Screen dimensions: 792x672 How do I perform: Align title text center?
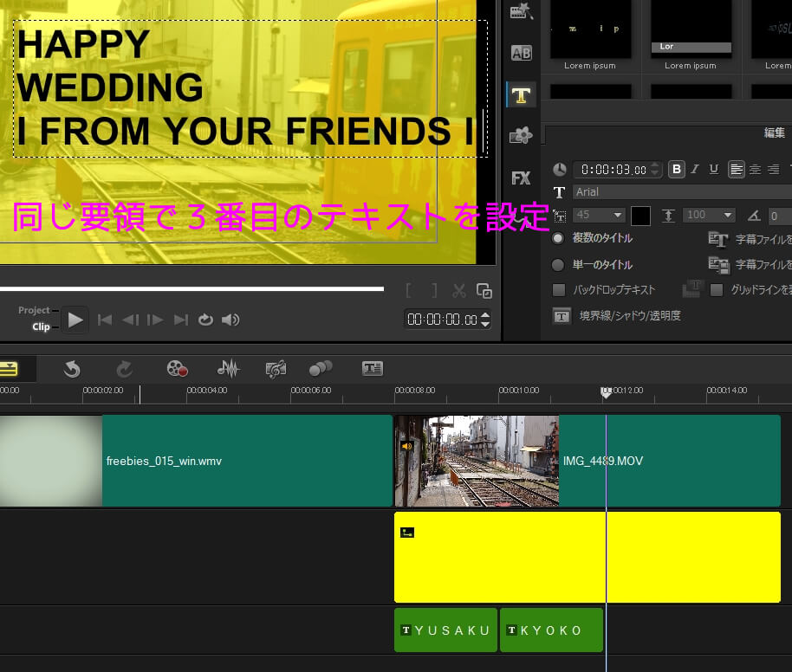[755, 170]
